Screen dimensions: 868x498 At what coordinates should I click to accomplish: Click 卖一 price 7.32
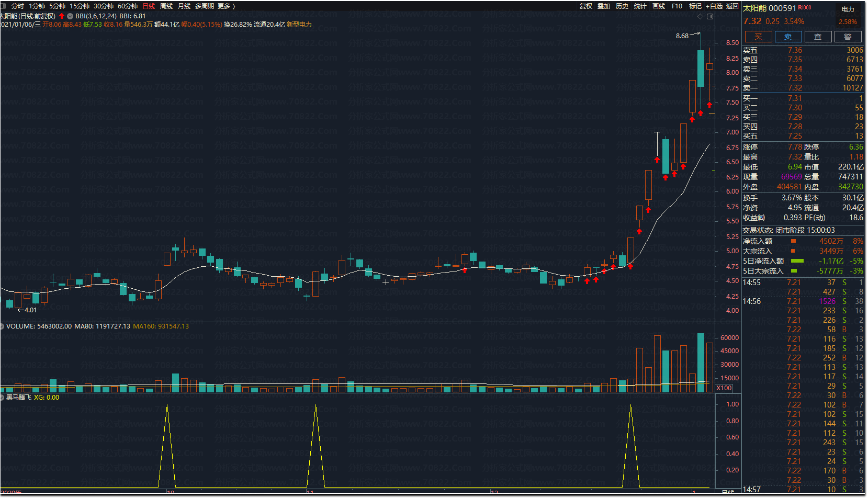point(795,88)
